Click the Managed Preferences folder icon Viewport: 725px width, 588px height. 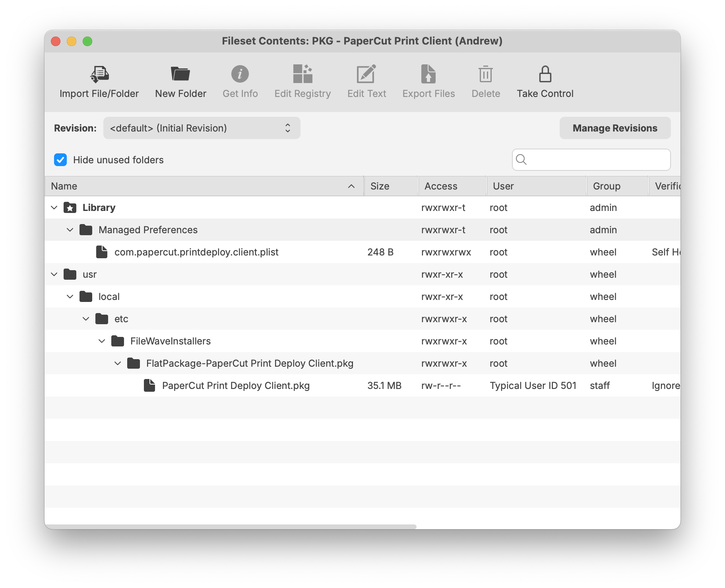(x=86, y=230)
